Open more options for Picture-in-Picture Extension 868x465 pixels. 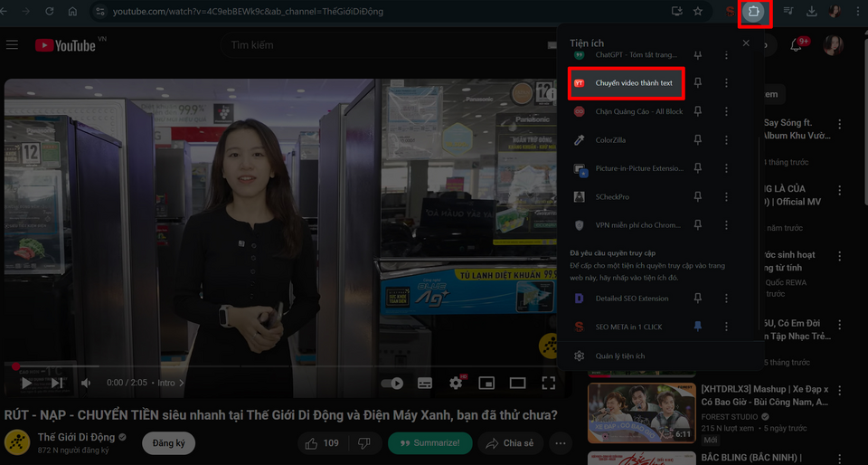click(726, 168)
